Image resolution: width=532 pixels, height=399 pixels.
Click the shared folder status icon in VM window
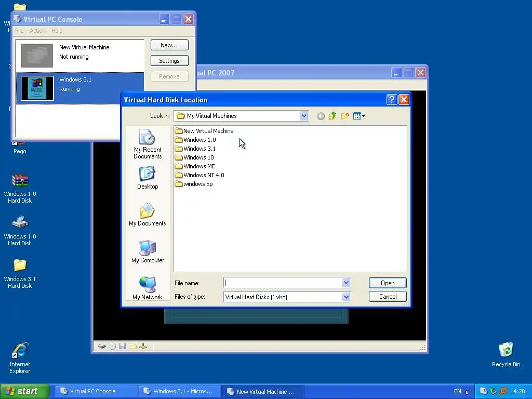[132, 346]
